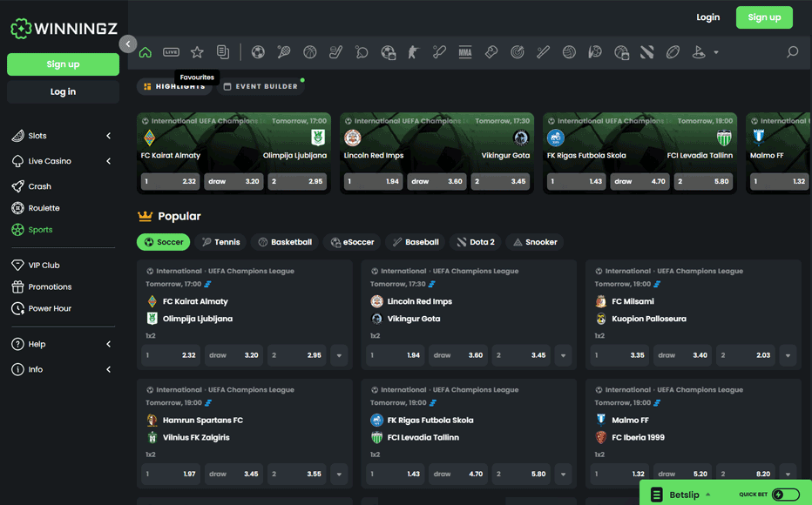Expand the more sports dropdown arrow in toolbar
This screenshot has width=812, height=505.
[716, 52]
